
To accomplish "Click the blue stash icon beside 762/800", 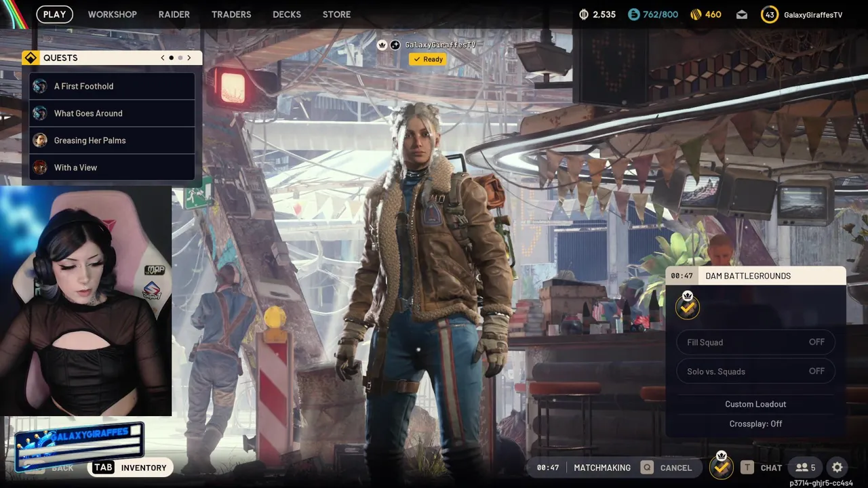I will coord(633,14).
